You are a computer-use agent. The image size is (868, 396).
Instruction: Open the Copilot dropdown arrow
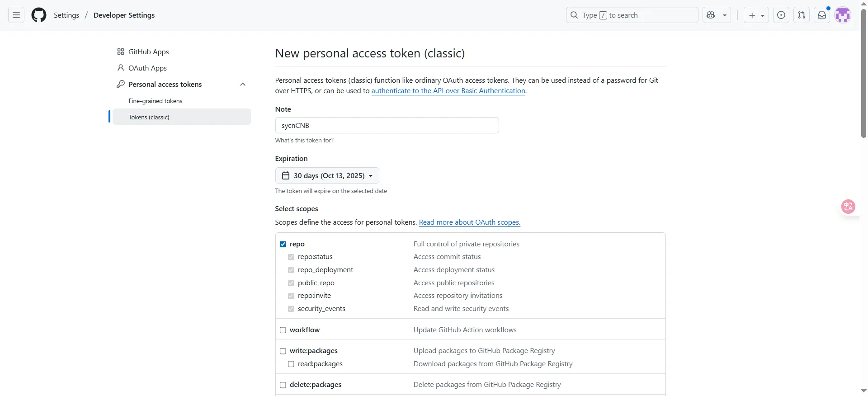point(725,15)
